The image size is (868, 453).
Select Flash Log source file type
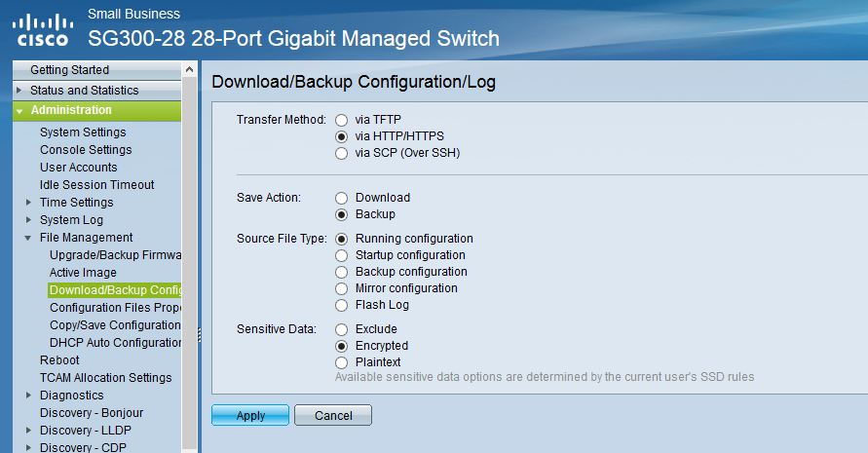click(341, 305)
